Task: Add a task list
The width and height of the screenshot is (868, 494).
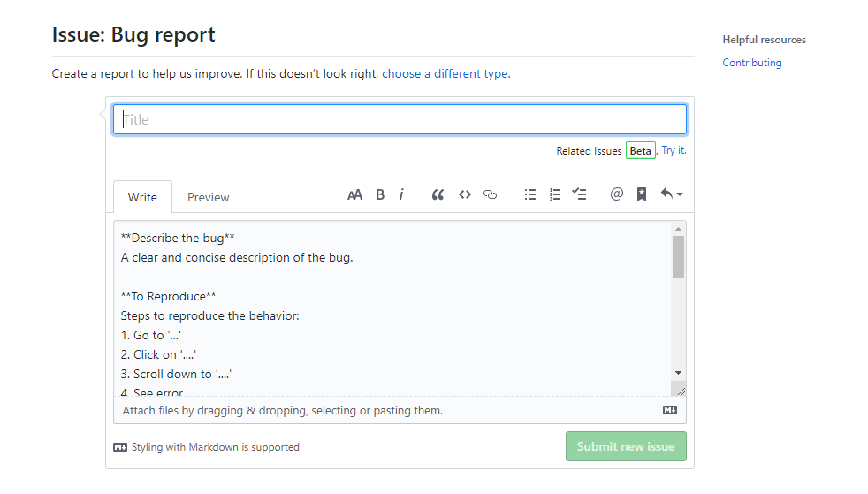Action: click(579, 194)
